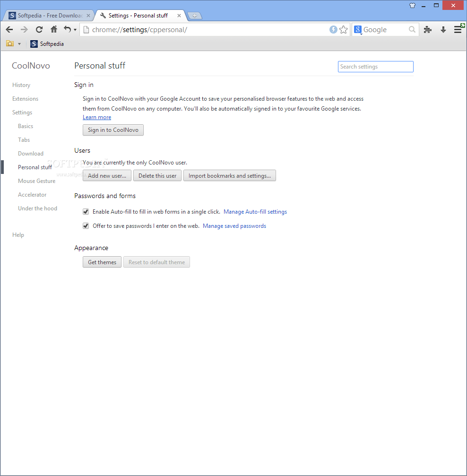
Task: Minimize the browser window
Action: tap(424, 6)
